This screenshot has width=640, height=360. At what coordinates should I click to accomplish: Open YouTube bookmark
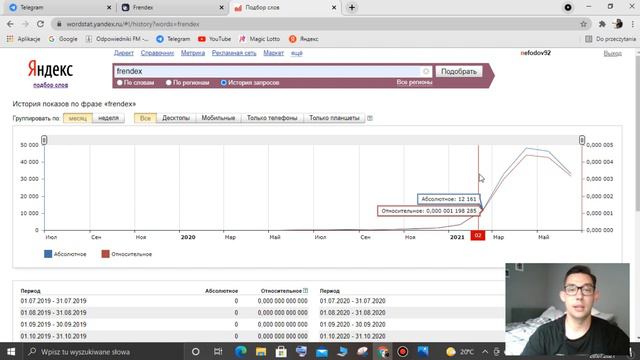(x=215, y=39)
